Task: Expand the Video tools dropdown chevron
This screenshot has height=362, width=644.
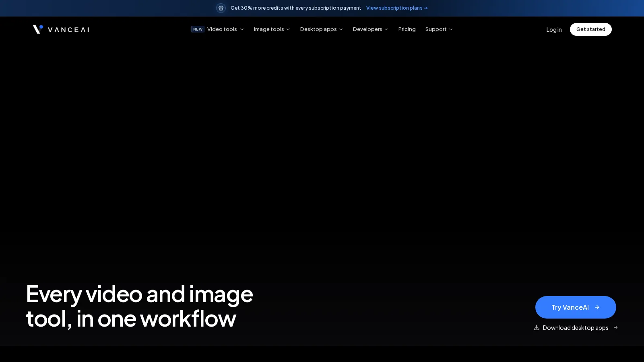Action: pyautogui.click(x=242, y=29)
